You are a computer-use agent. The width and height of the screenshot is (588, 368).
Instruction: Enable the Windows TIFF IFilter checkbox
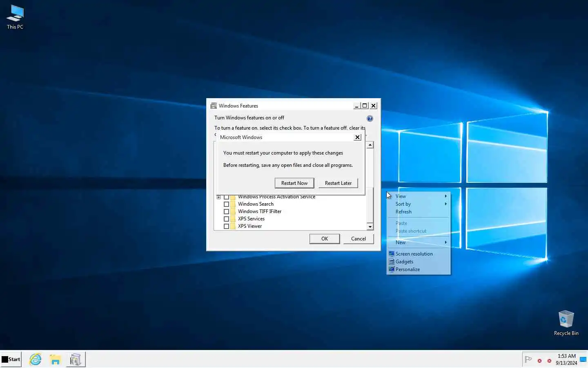(x=226, y=211)
